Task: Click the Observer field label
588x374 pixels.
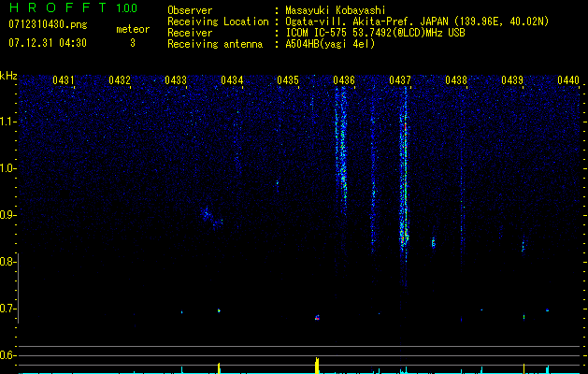Action: (190, 10)
